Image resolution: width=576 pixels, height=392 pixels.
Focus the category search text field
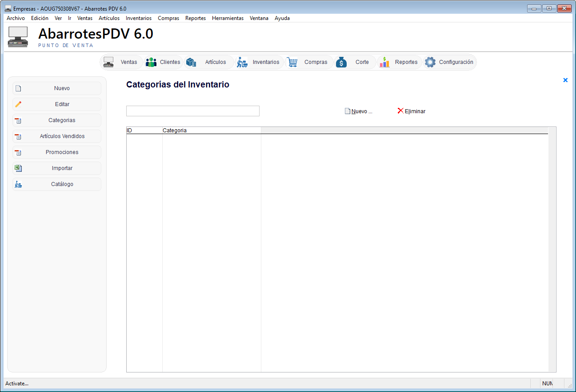click(x=193, y=111)
